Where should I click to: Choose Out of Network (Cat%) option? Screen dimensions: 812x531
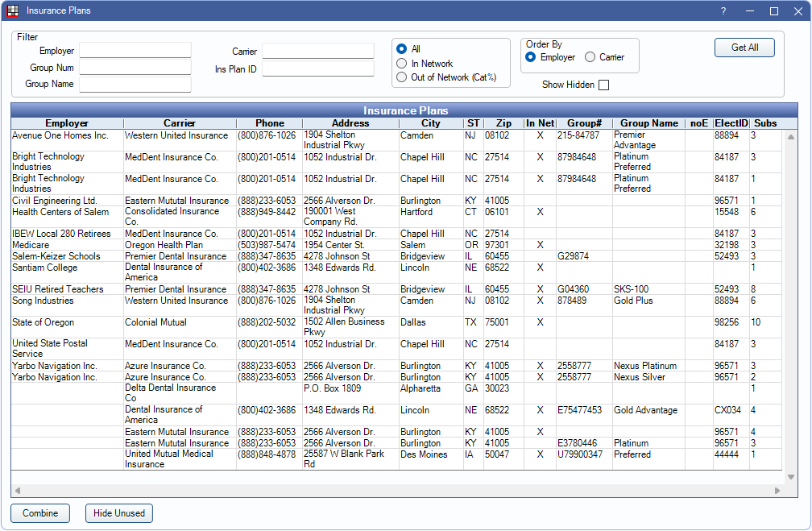(x=401, y=77)
